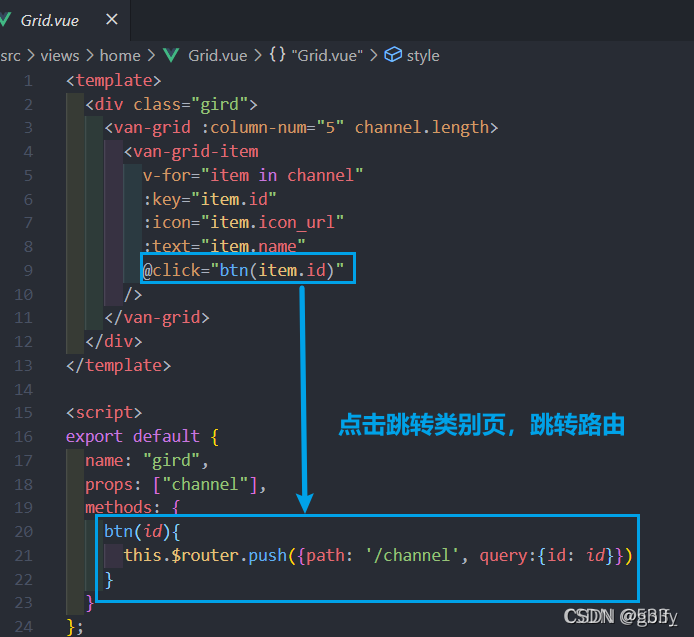This screenshot has width=694, height=637.
Task: Click this.$router.push on line 21
Action: pyautogui.click(x=205, y=555)
